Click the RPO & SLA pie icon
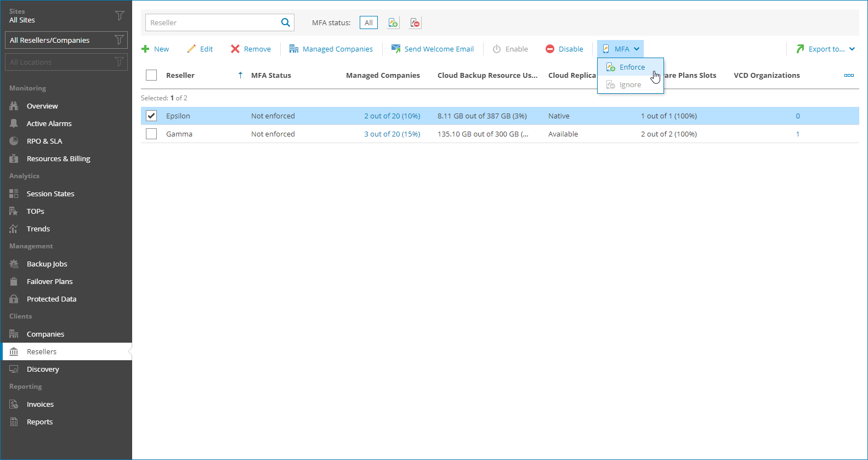Image resolution: width=868 pixels, height=460 pixels. [x=14, y=141]
